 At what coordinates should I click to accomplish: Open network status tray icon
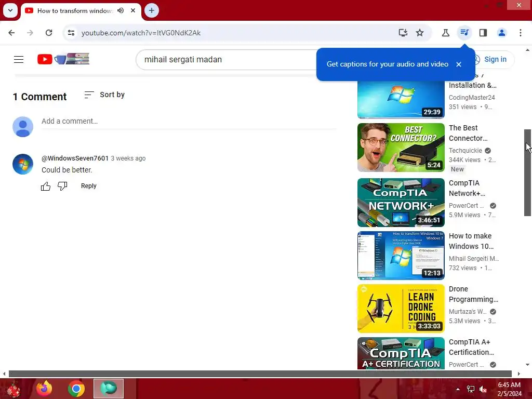471,389
